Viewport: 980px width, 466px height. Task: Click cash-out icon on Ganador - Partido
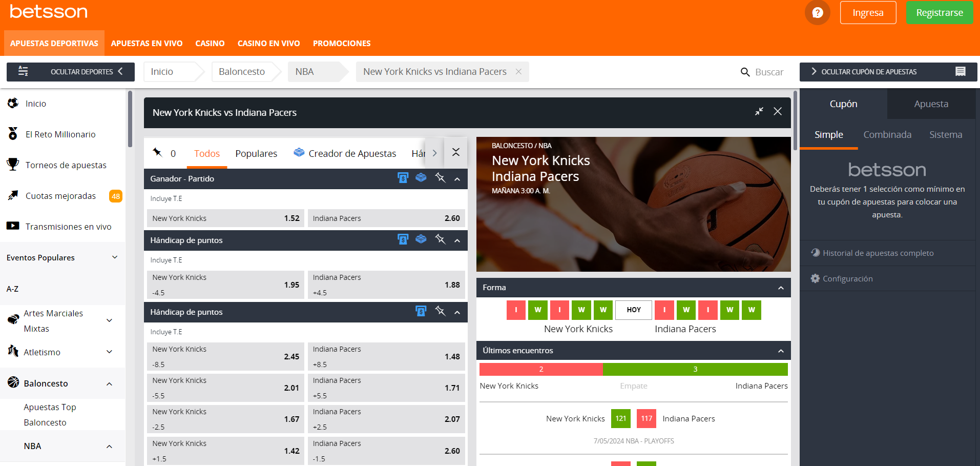[x=403, y=178]
